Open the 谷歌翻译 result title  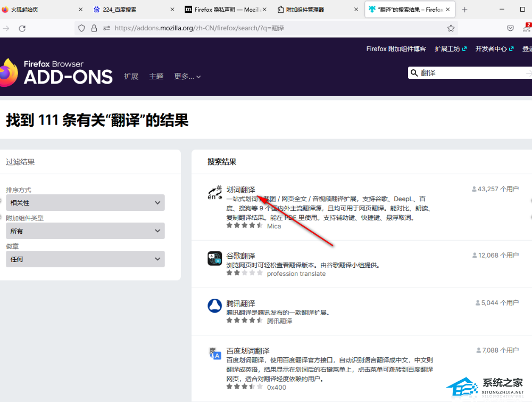pos(240,256)
